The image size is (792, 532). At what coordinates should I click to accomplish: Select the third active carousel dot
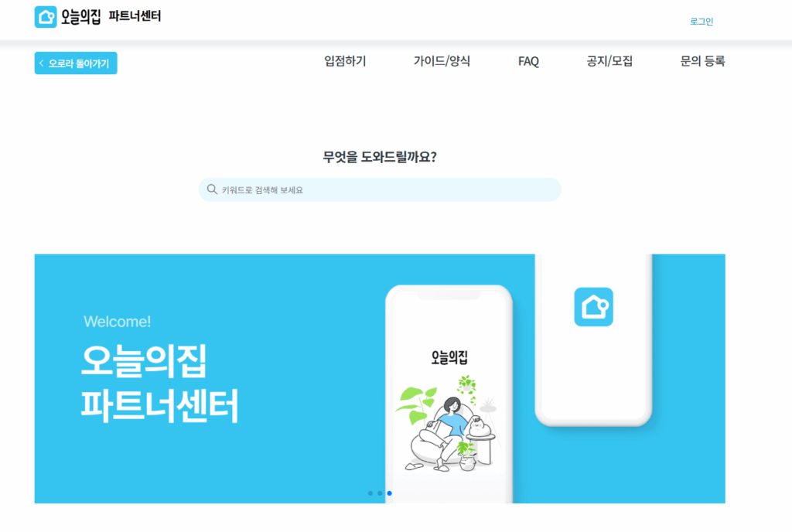pos(390,493)
